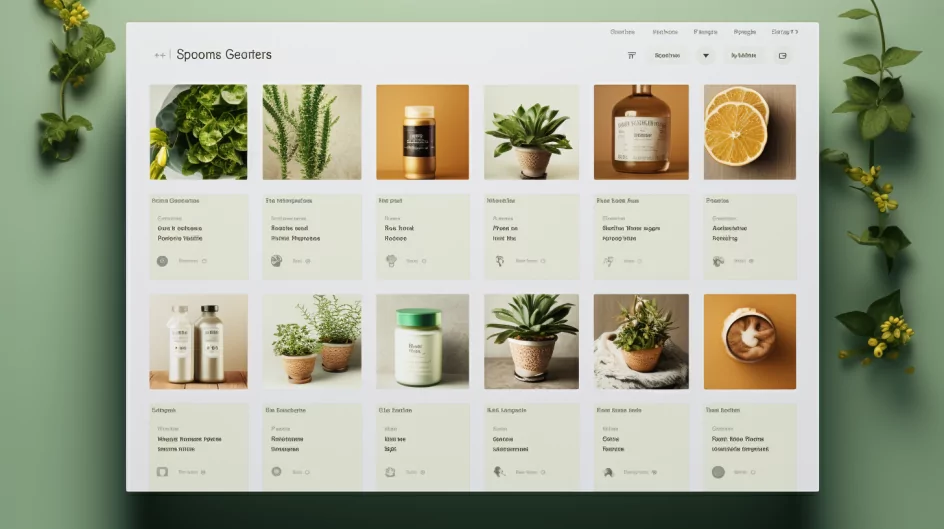
Task: Open the third top navigation menu item
Action: tap(705, 32)
